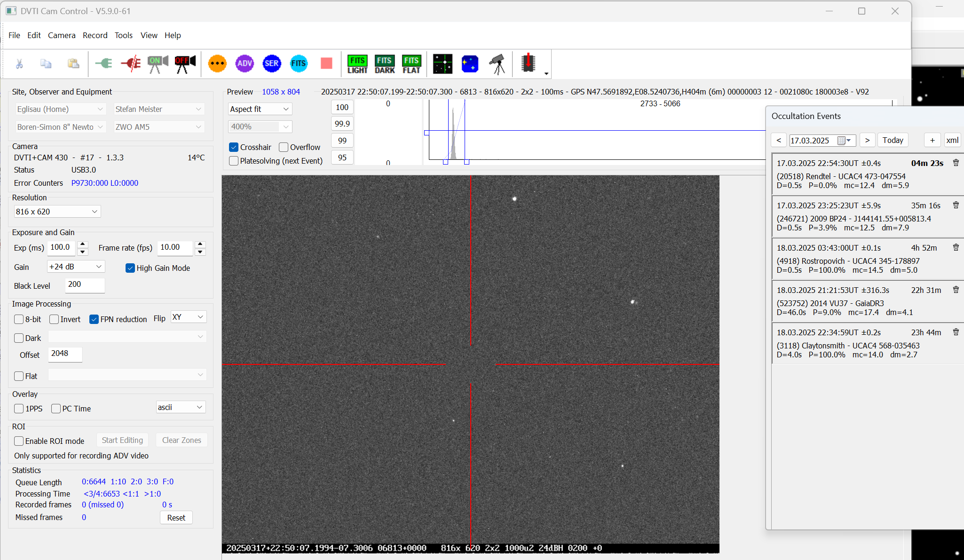
Task: Add occultation event with + button
Action: pos(932,140)
